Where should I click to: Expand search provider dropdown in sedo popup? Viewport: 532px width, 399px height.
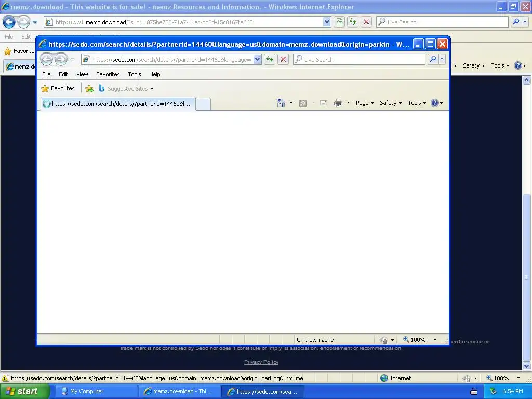pos(442,60)
